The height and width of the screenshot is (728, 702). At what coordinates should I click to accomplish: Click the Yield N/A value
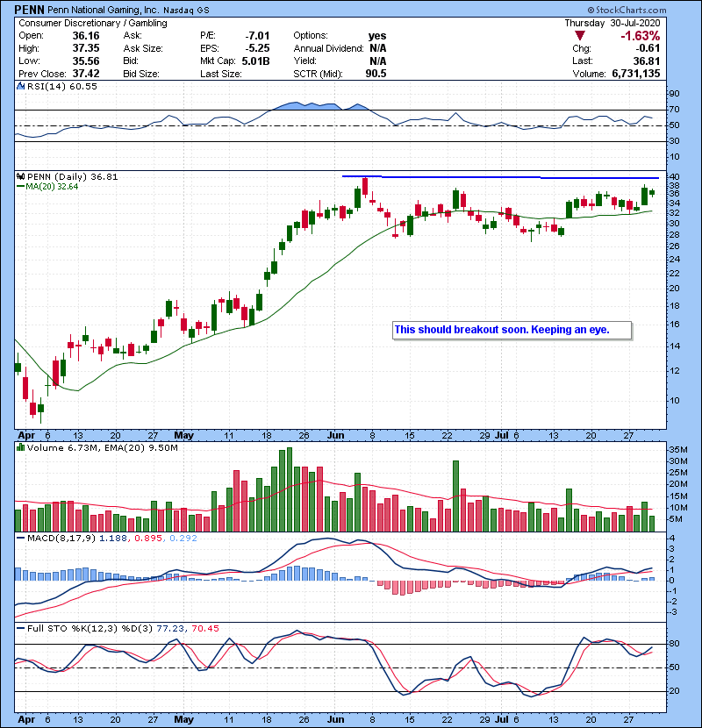coord(377,61)
